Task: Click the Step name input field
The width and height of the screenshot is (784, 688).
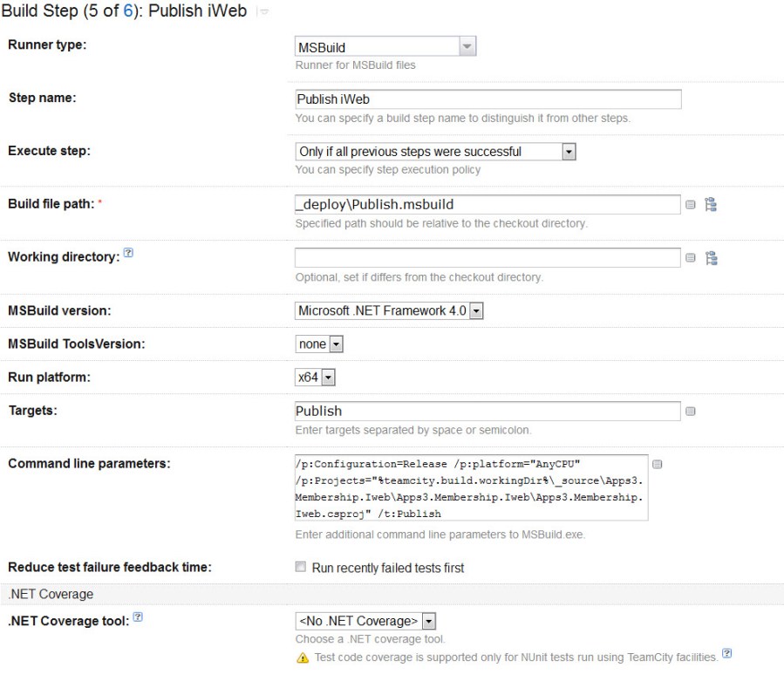Action: click(487, 99)
